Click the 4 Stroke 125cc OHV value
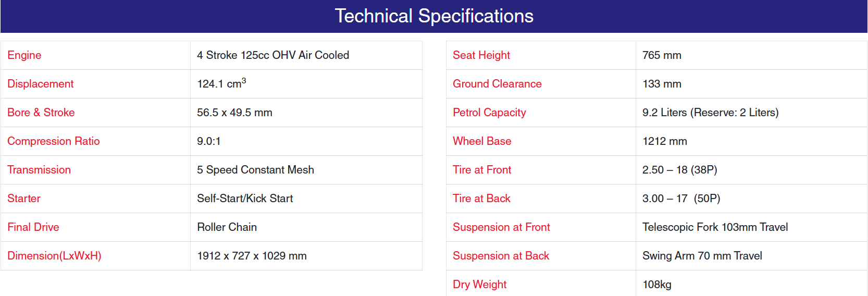This screenshot has height=296, width=868. [273, 55]
